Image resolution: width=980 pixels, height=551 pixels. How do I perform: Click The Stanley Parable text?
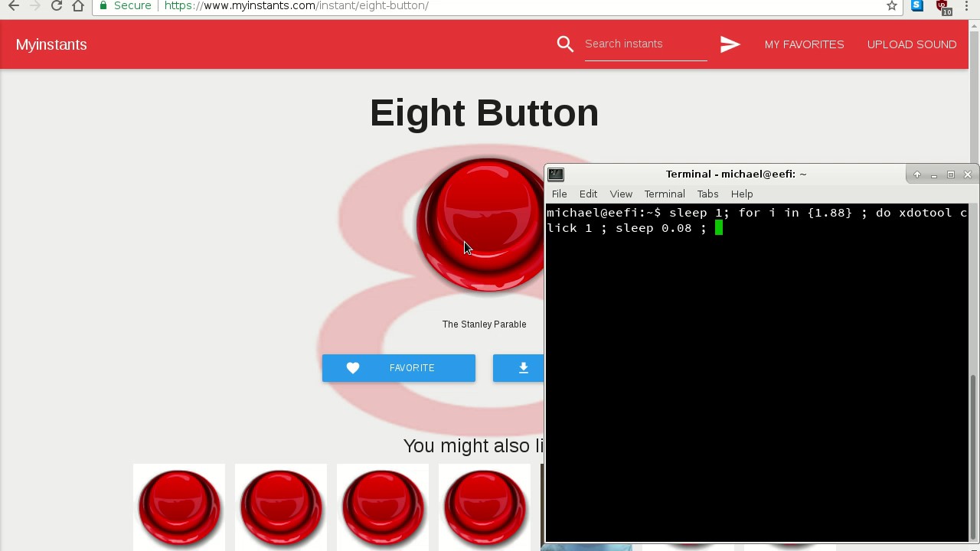484,324
